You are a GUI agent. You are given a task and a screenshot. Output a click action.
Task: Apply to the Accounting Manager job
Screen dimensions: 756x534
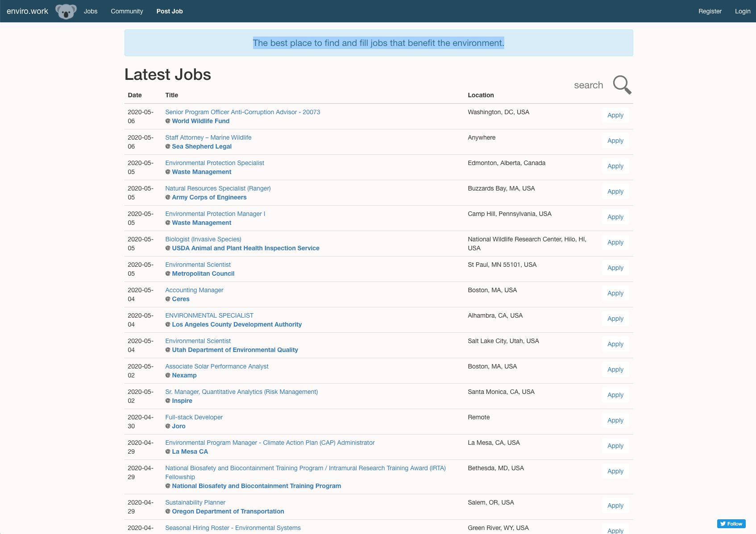615,293
